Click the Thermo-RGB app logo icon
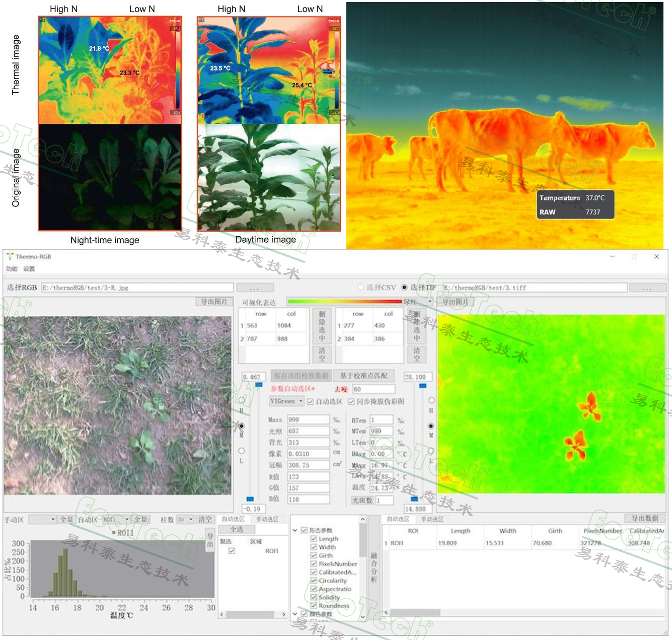This screenshot has width=672, height=640. (10, 256)
